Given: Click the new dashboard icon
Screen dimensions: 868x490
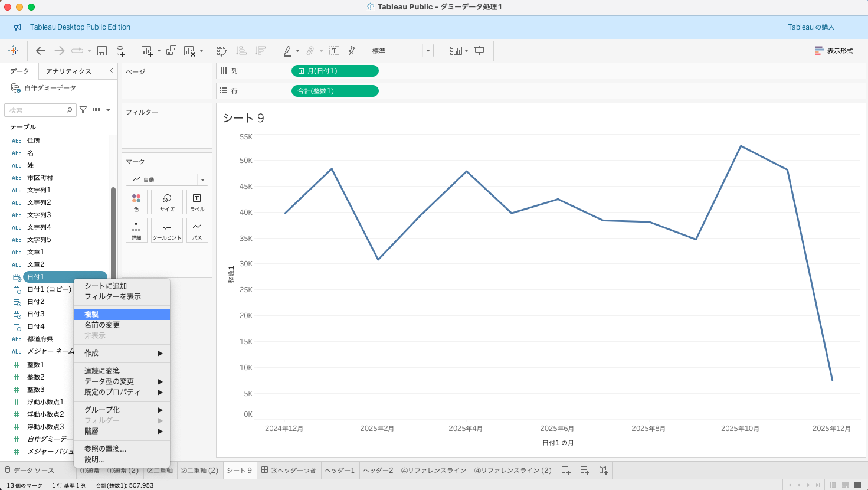Looking at the screenshot, I should pos(584,471).
